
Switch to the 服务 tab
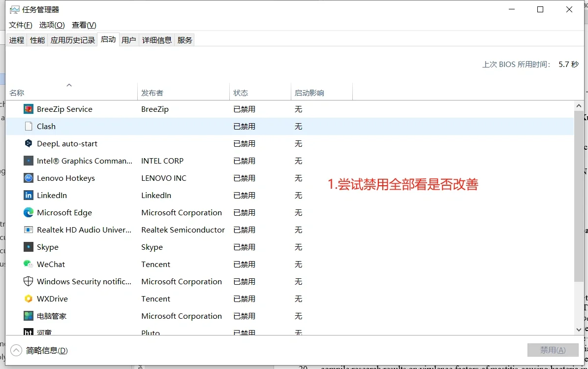click(185, 40)
